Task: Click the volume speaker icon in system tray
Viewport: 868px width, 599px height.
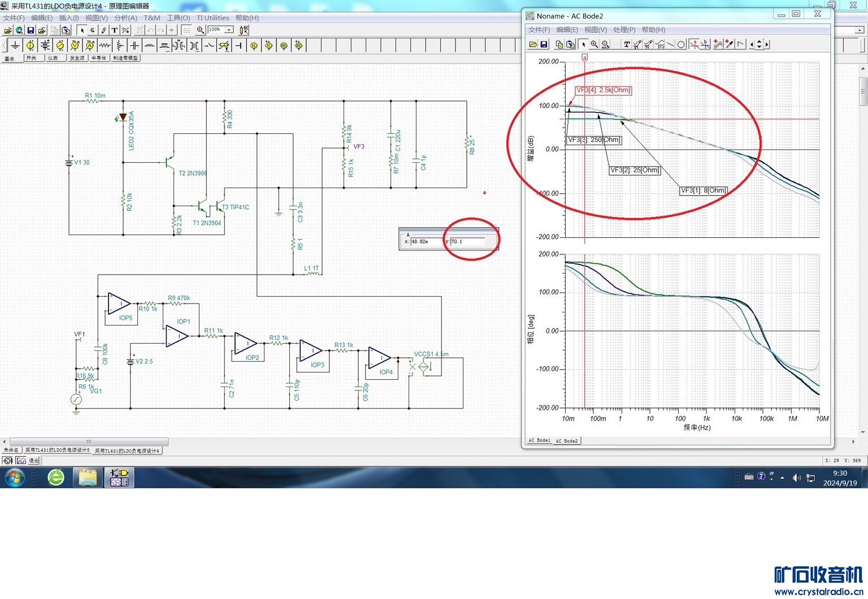Action: 797,478
